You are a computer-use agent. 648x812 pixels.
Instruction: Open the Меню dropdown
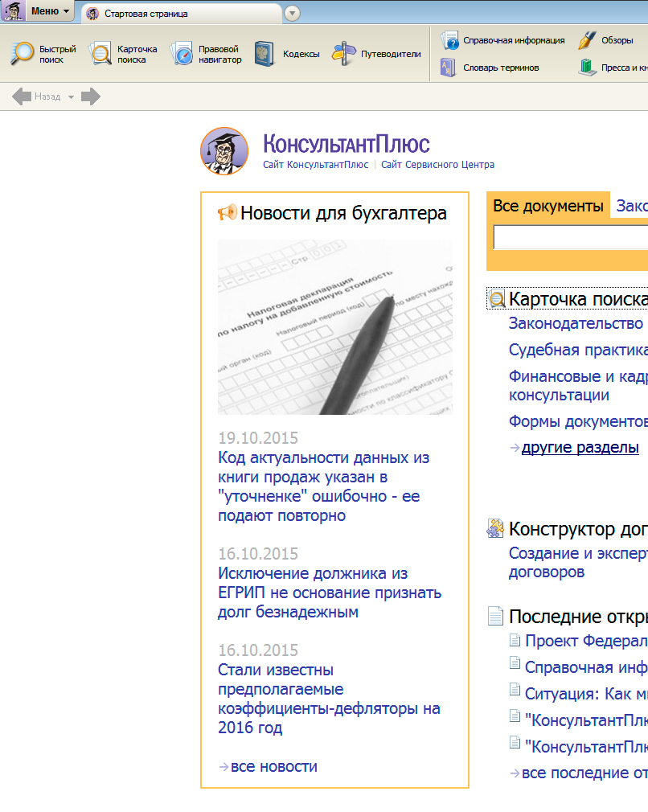tap(50, 11)
